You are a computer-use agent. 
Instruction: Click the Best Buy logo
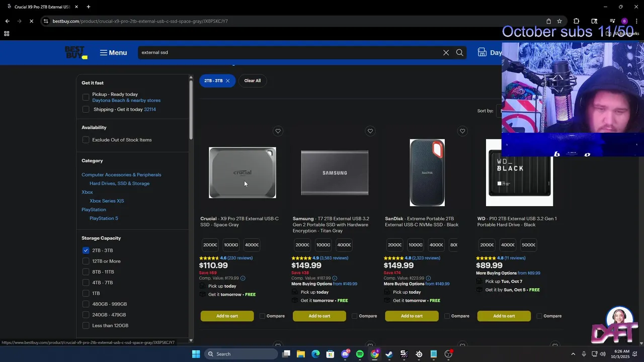pyautogui.click(x=76, y=52)
